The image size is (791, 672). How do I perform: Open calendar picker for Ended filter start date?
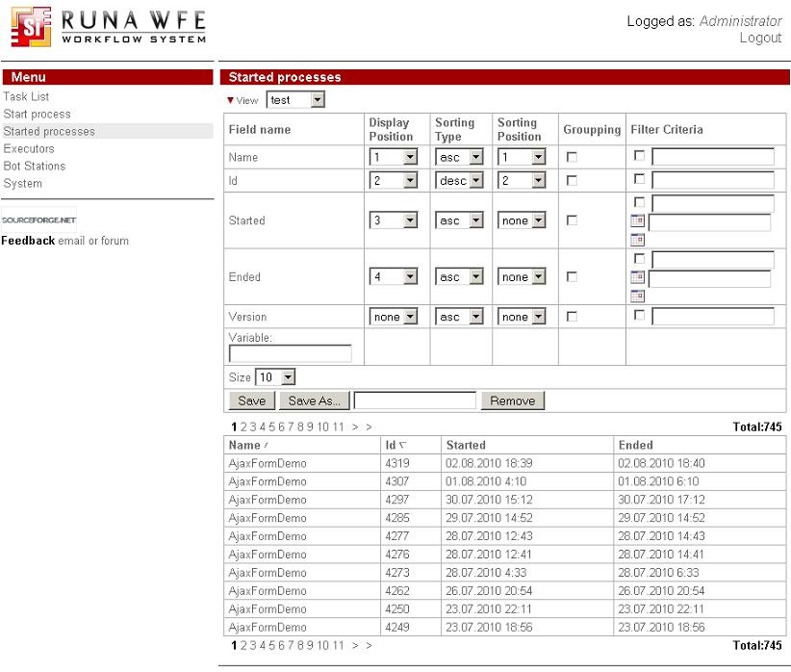point(638,278)
